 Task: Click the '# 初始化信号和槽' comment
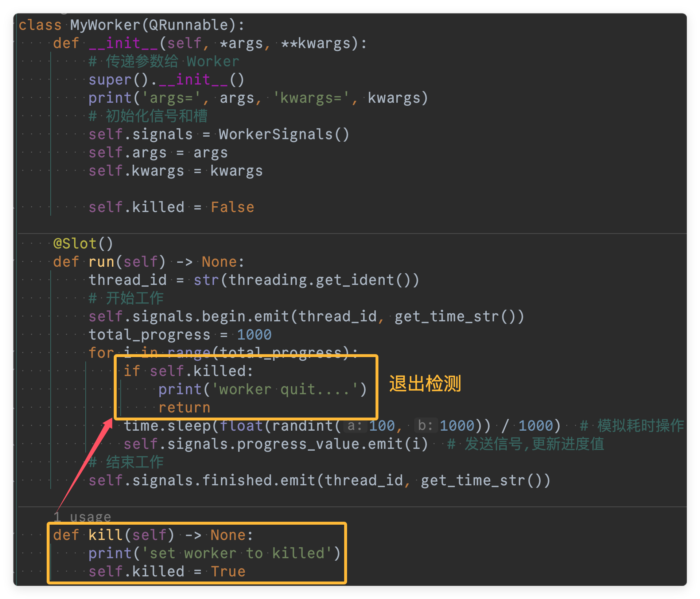pos(148,116)
